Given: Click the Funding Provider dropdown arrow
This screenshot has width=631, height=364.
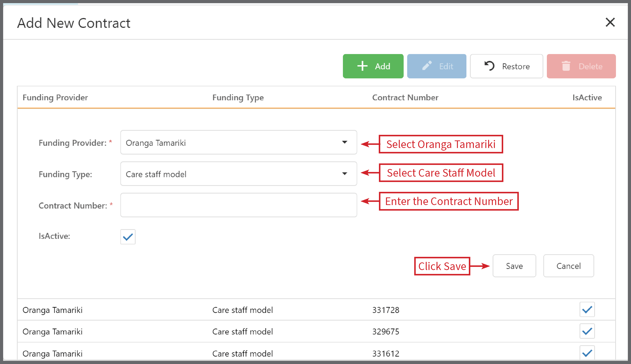Looking at the screenshot, I should [x=345, y=142].
